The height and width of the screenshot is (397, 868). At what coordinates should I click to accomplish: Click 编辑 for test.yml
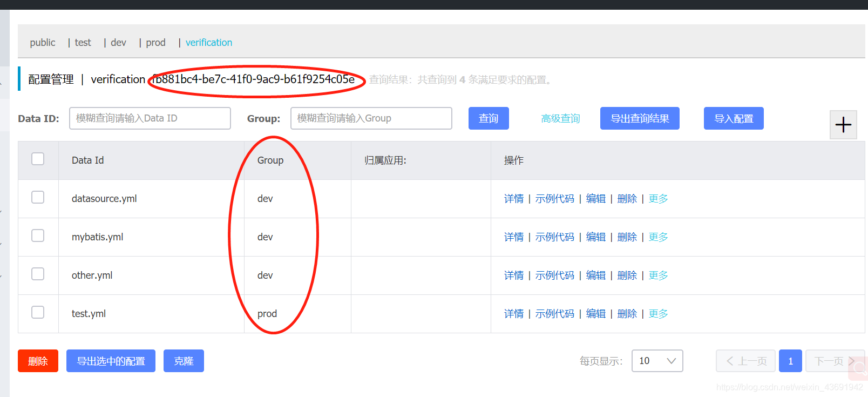pyautogui.click(x=596, y=314)
